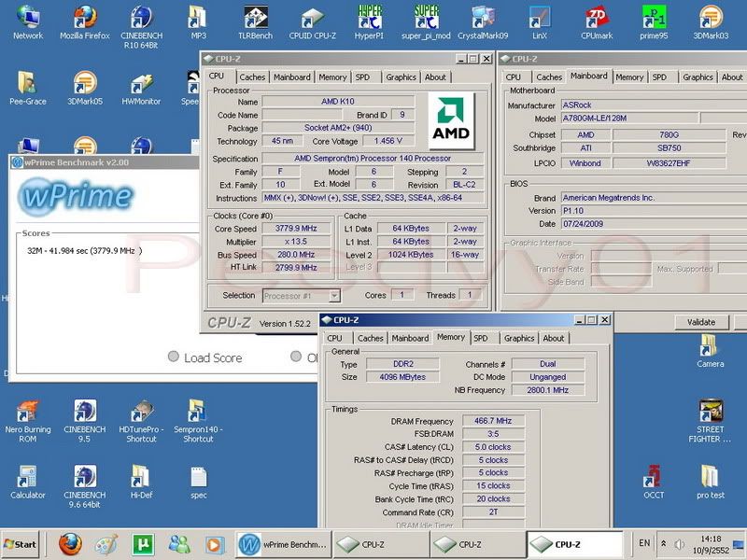The image size is (747, 560).
Task: Open Caches tab in Memory window
Action: pos(370,338)
